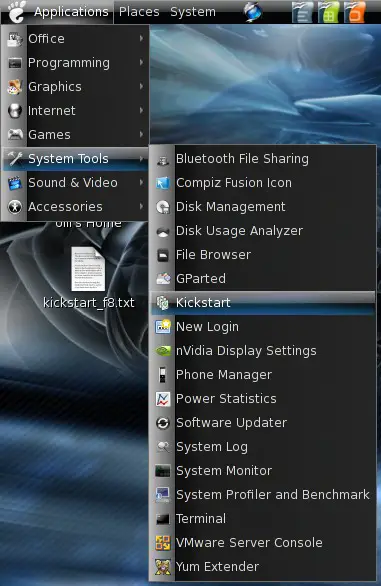Click the Games controller icon
The width and height of the screenshot is (381, 586).
[15, 135]
